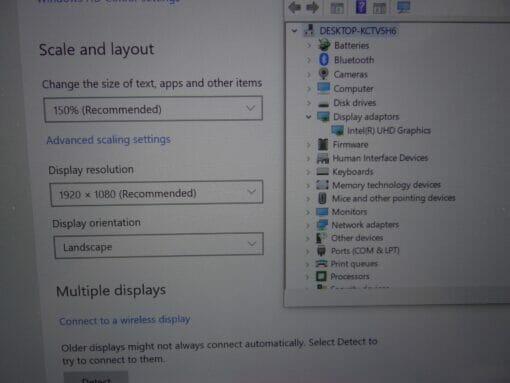Click the Batteries category icon
The width and height of the screenshot is (510, 383).
tap(324, 45)
